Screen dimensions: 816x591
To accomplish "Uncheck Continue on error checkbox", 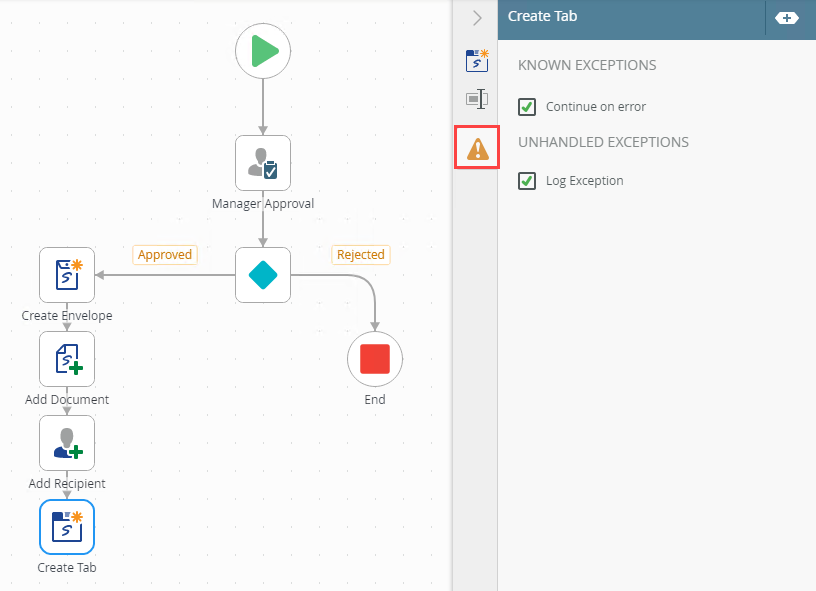I will point(527,107).
